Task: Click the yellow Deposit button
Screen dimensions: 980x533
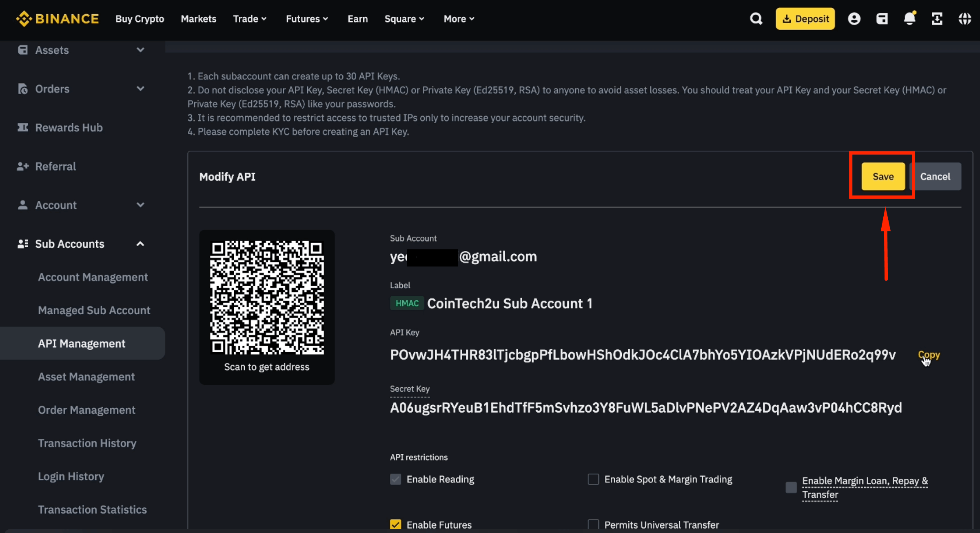Action: click(x=805, y=19)
